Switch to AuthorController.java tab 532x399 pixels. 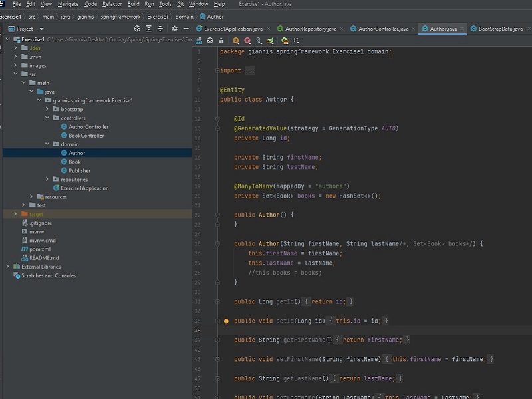[x=383, y=29]
